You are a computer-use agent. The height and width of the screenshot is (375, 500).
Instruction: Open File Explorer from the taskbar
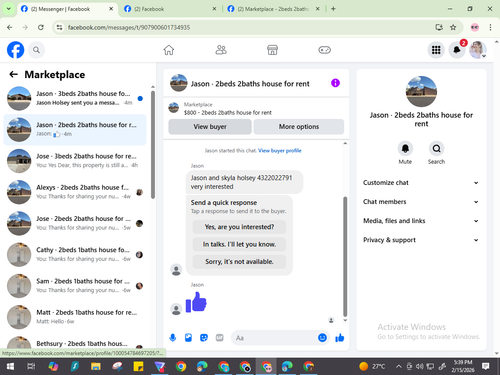(96, 367)
